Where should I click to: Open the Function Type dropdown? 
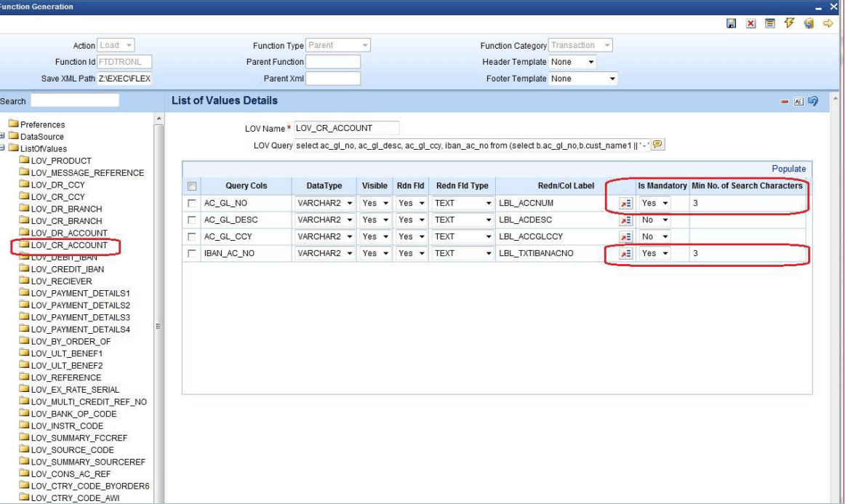click(338, 45)
